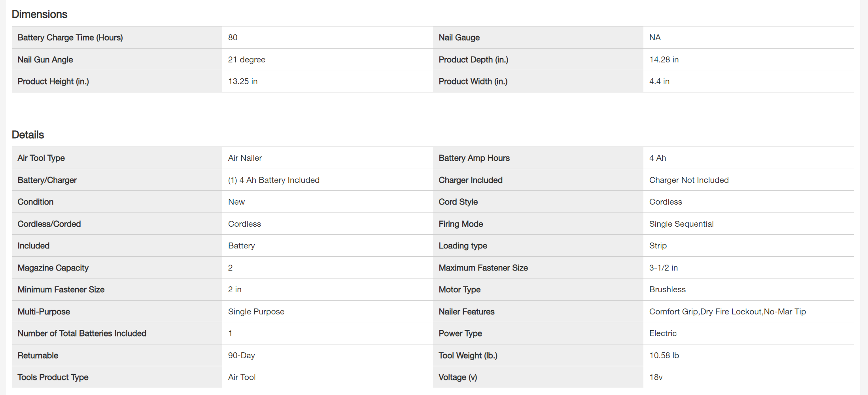Viewport: 868px width, 395px height.
Task: Select the Firing Mode label
Action: tap(461, 224)
